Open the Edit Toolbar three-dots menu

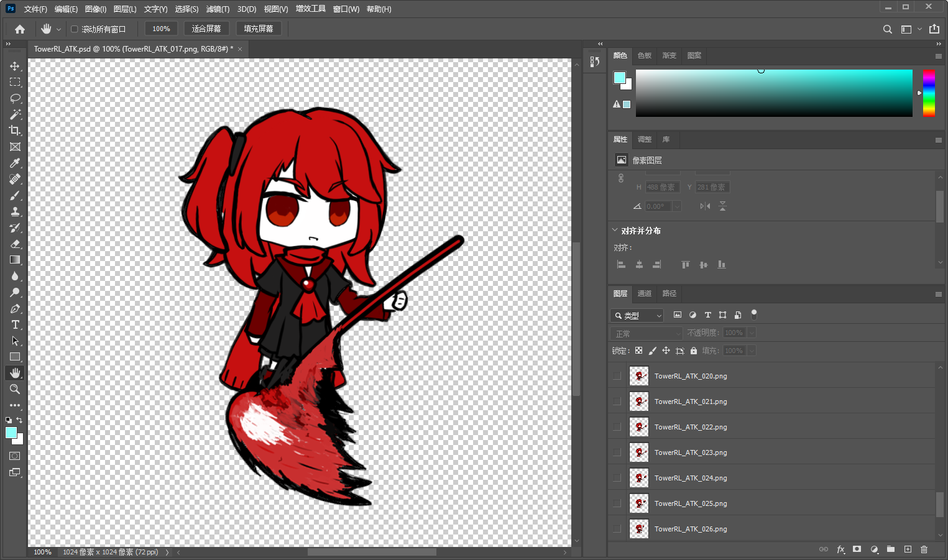click(x=15, y=405)
